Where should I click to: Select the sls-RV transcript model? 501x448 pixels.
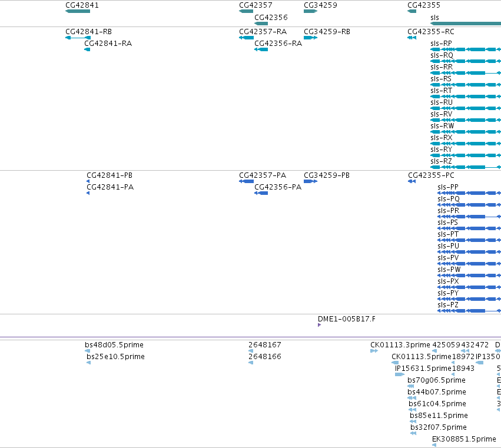(466, 120)
